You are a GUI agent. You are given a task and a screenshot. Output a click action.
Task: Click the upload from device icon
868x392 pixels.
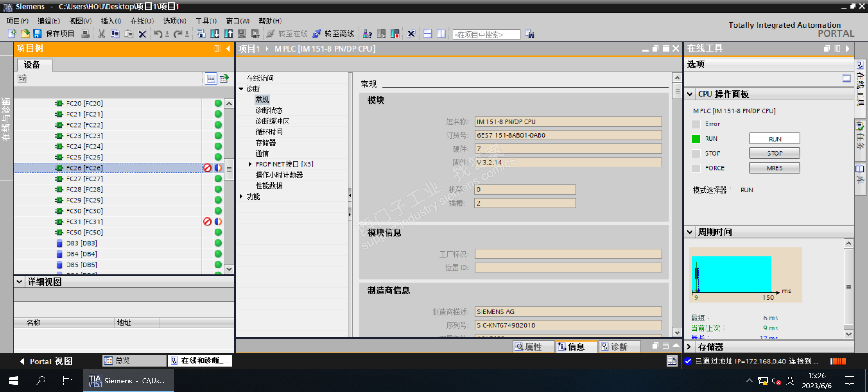point(229,34)
